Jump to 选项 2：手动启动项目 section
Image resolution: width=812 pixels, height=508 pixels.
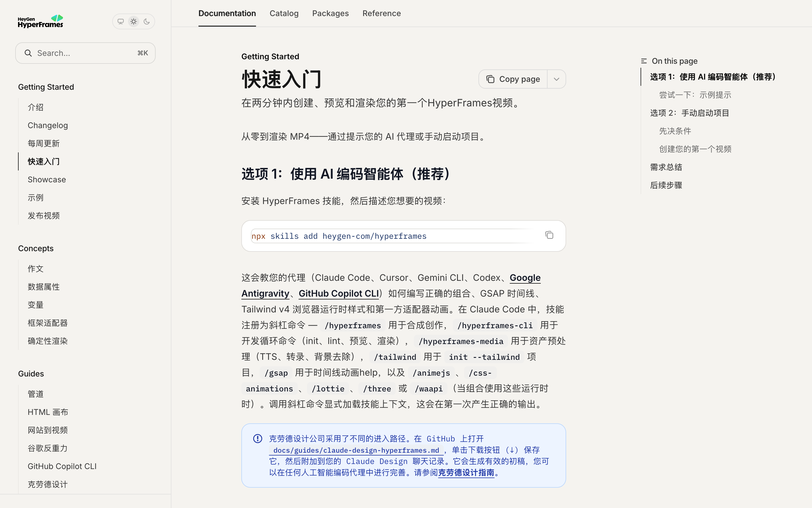coord(690,113)
